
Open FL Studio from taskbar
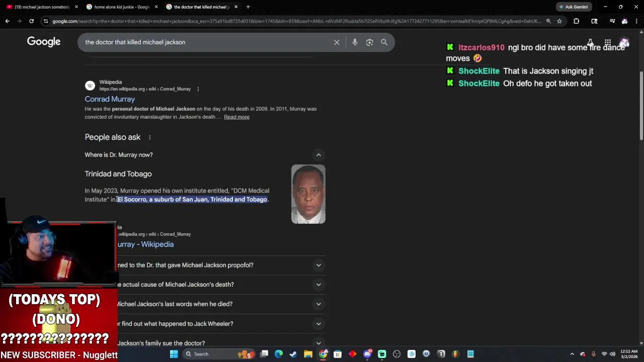click(x=455, y=354)
